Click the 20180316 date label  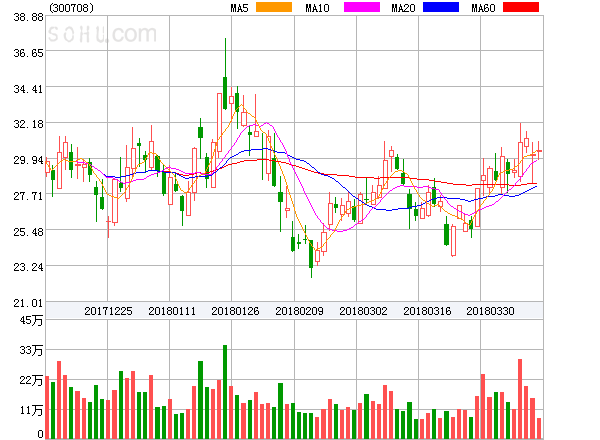pos(427,311)
